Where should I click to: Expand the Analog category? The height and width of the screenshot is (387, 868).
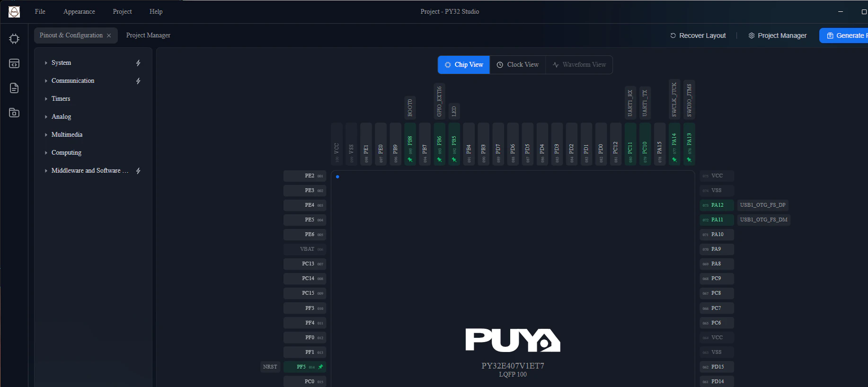pos(46,117)
